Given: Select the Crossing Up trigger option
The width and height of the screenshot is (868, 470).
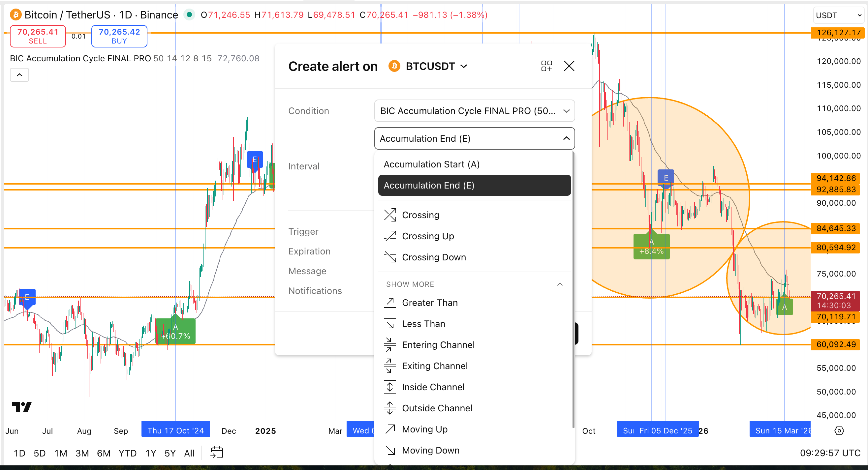Looking at the screenshot, I should 428,236.
